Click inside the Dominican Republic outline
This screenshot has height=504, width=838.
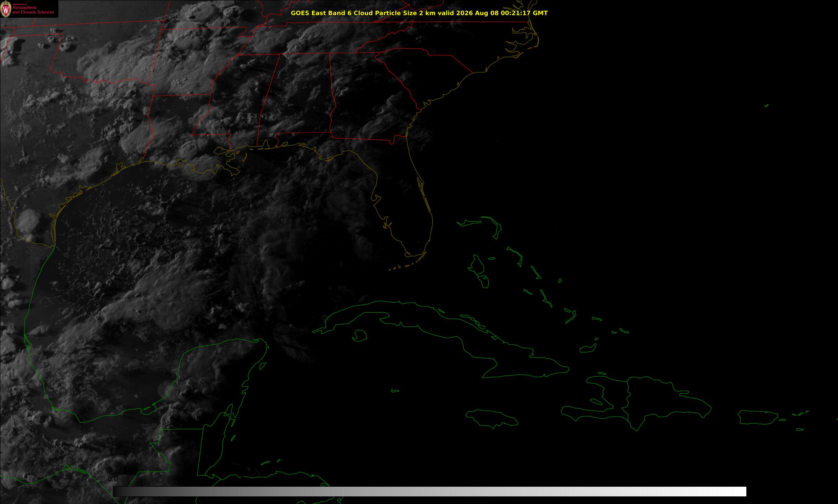pyautogui.click(x=664, y=400)
